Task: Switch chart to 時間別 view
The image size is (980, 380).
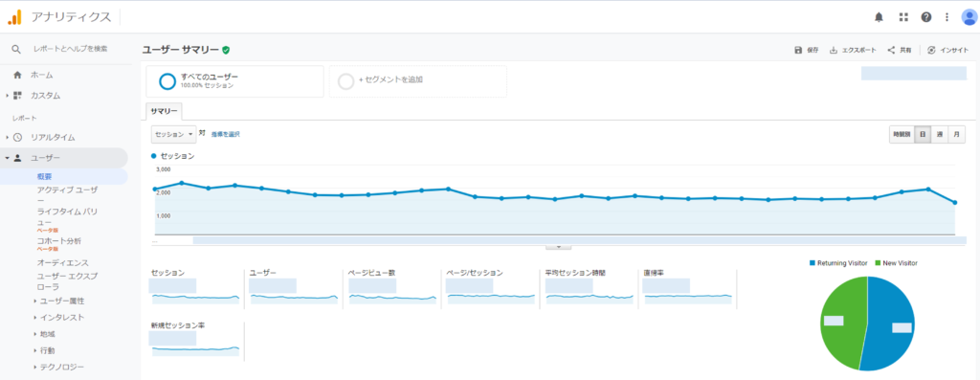Action: pyautogui.click(x=902, y=134)
